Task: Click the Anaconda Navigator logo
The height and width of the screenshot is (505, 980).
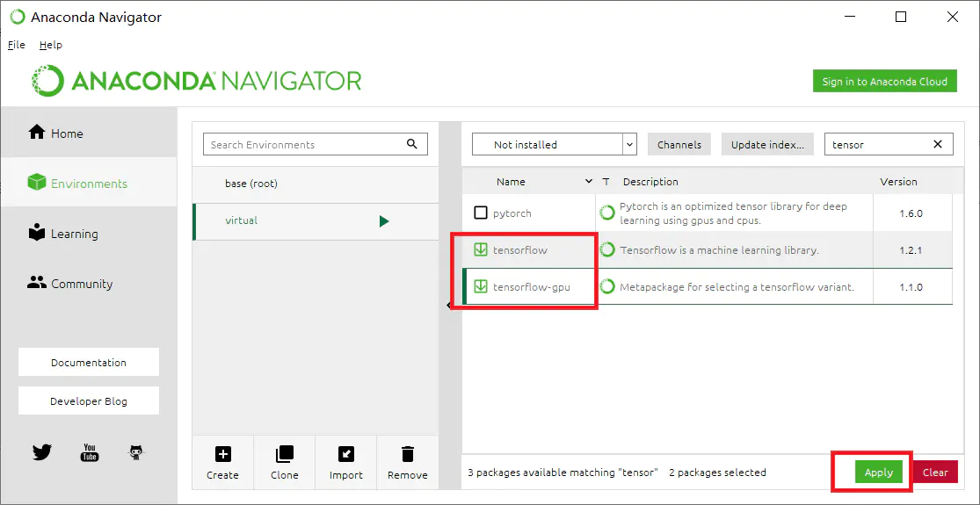Action: coord(197,81)
